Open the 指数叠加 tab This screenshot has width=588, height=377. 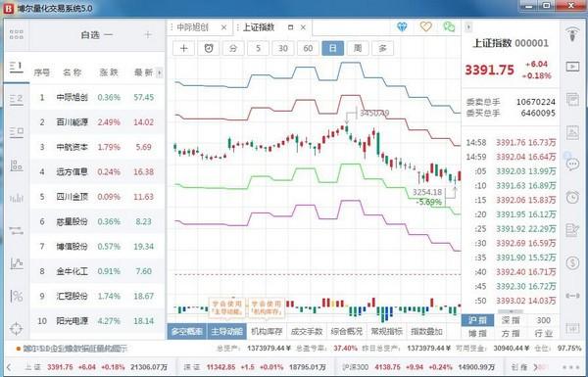(426, 332)
